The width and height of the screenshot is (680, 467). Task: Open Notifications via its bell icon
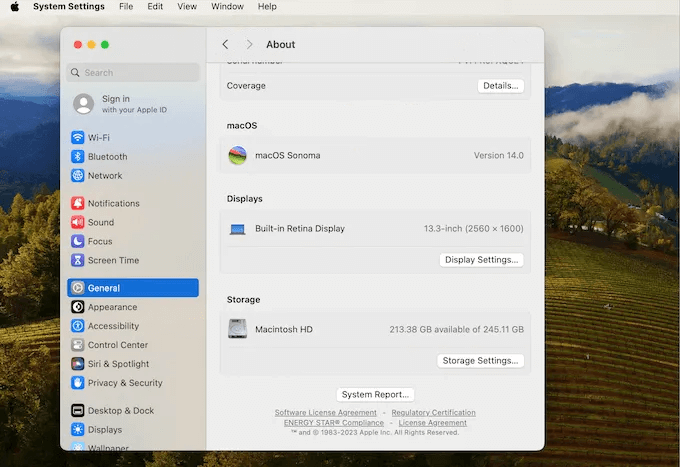[78, 204]
